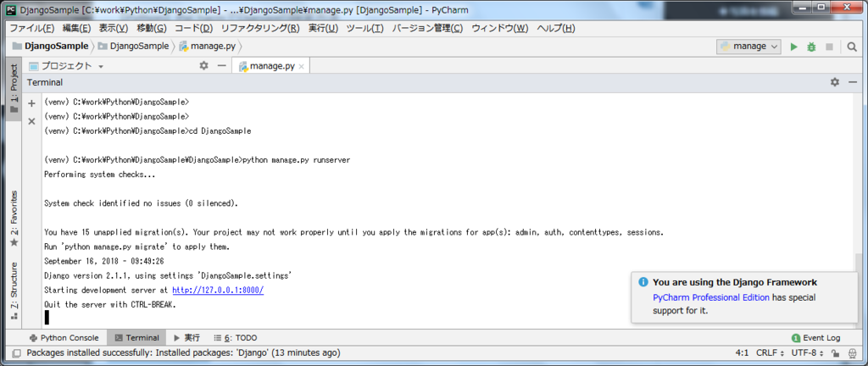
Task: Open Search Everywhere magnifier icon
Action: [x=853, y=47]
